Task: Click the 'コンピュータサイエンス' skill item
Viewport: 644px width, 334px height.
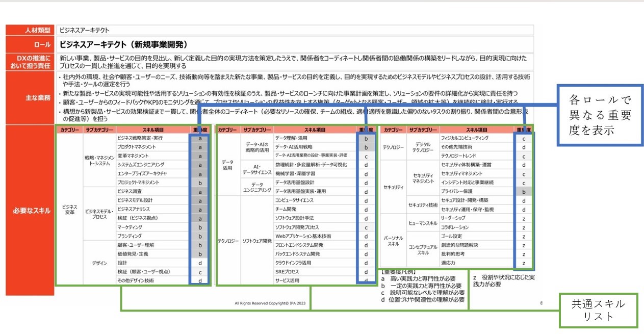Action: (x=294, y=200)
